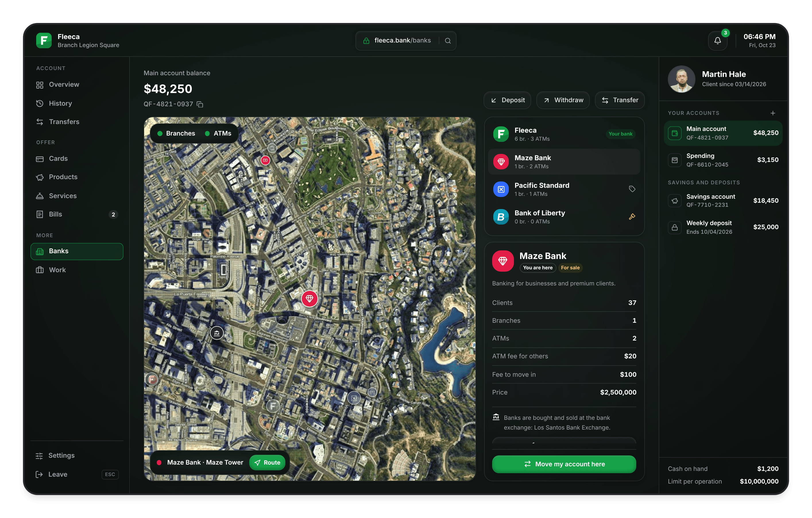
Task: Click the Spending account icon
Action: pyautogui.click(x=674, y=160)
